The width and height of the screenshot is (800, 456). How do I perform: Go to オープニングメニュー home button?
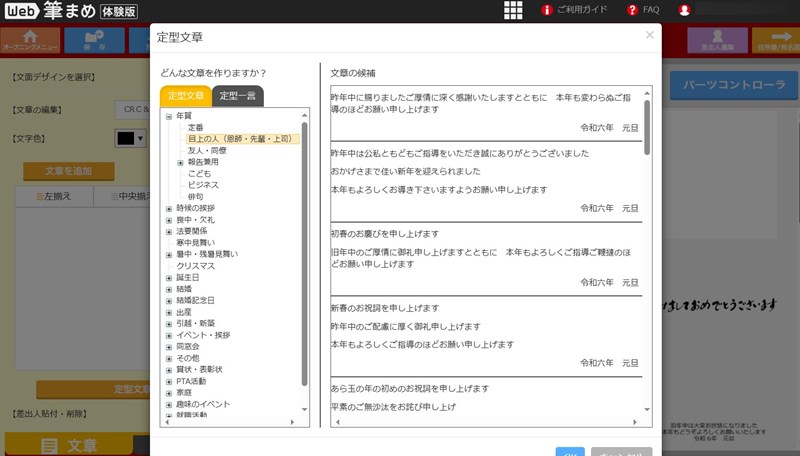tap(30, 40)
